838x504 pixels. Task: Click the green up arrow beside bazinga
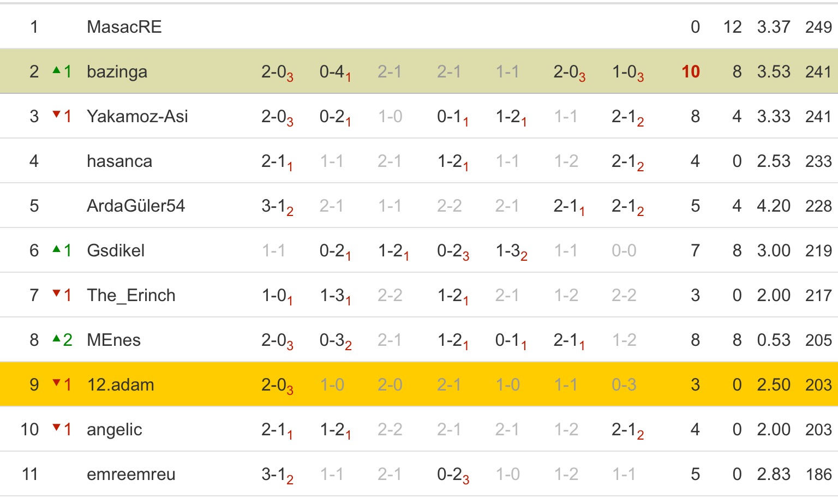pyautogui.click(x=56, y=70)
